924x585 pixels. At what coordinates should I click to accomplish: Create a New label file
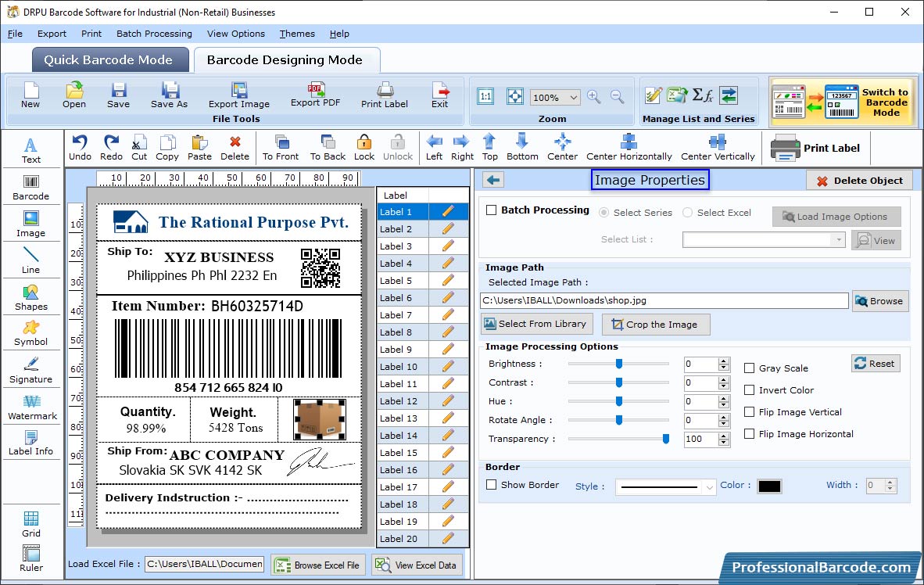pos(30,95)
